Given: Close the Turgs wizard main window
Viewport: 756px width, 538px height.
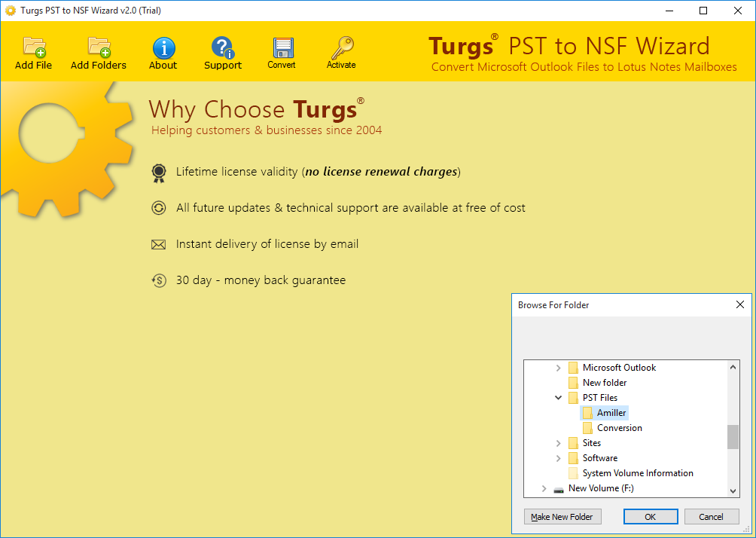Looking at the screenshot, I should (738, 11).
